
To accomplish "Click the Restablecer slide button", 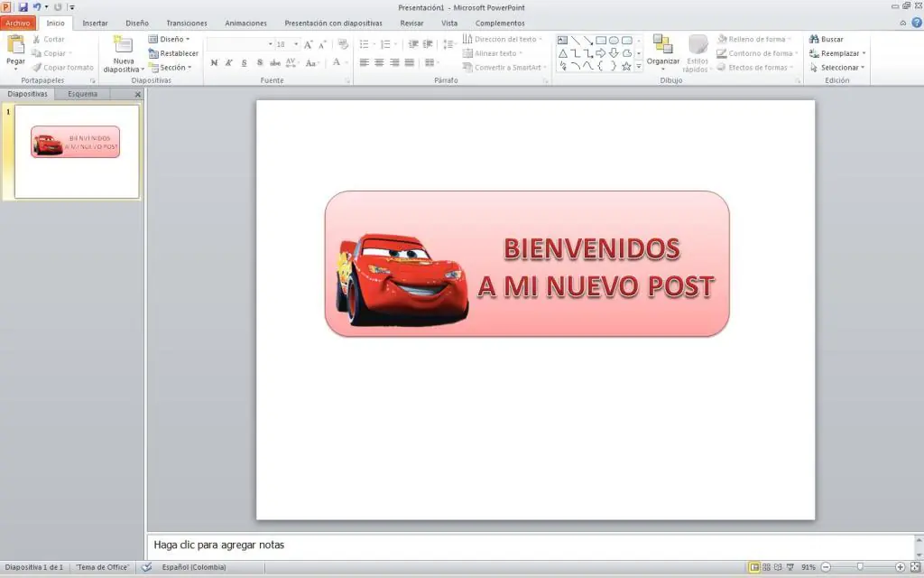I will [173, 53].
